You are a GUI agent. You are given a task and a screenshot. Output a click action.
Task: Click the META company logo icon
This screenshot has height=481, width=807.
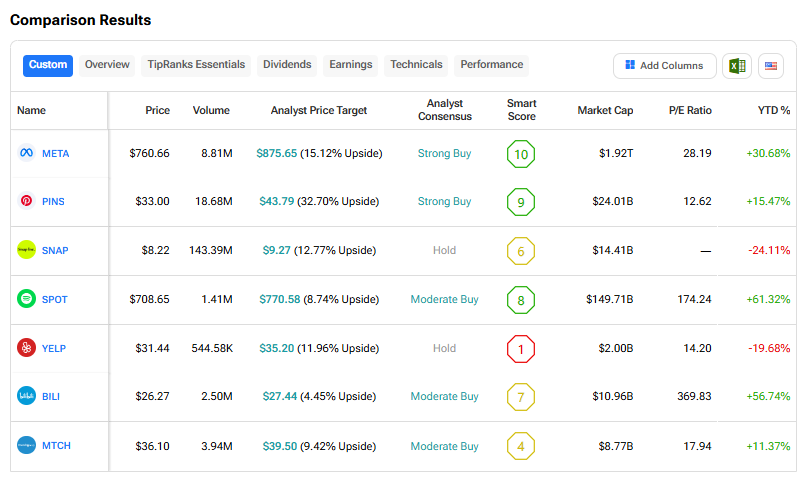(26, 153)
